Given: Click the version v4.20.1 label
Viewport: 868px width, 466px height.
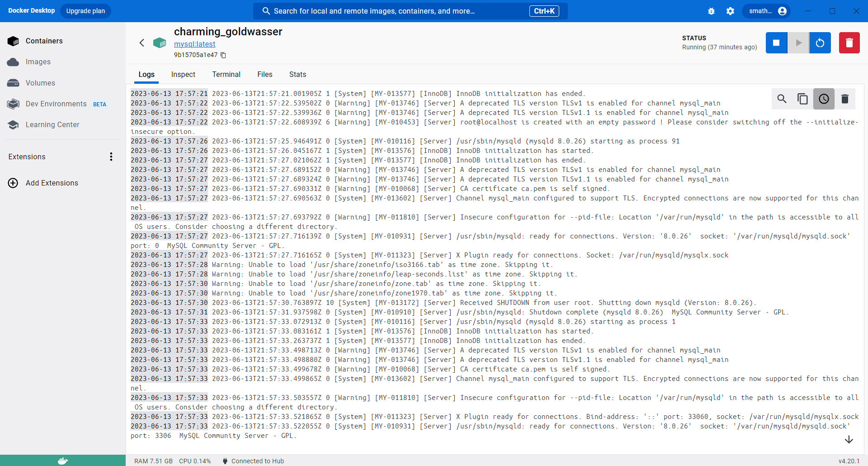Looking at the screenshot, I should [x=849, y=461].
